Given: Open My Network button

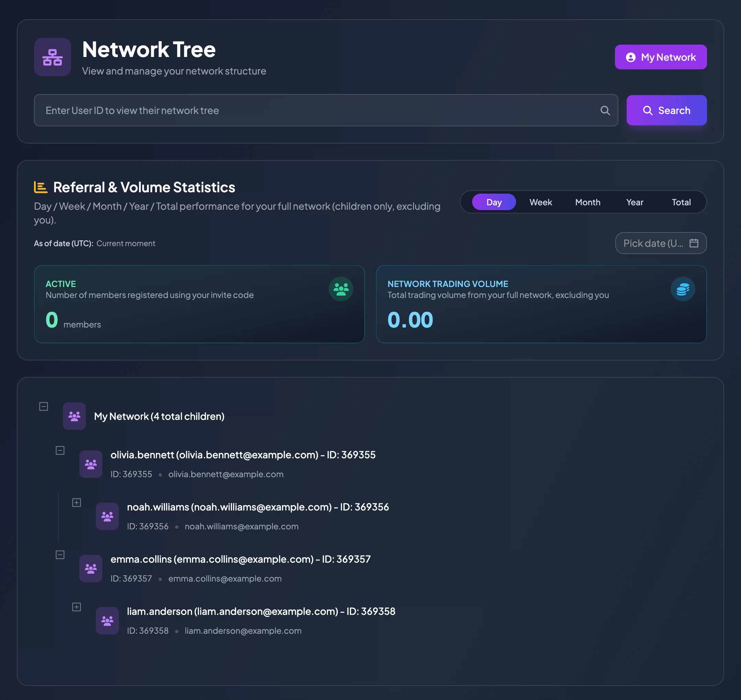Looking at the screenshot, I should pyautogui.click(x=660, y=57).
